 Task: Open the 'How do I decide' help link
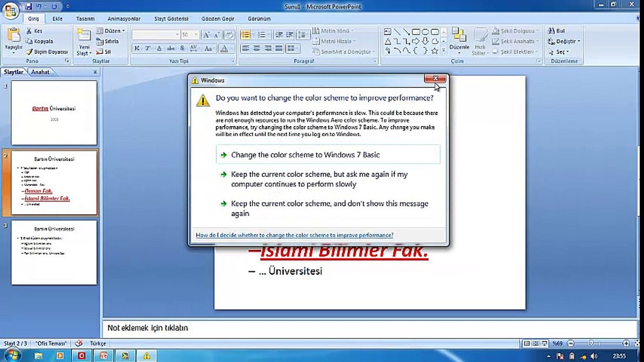tap(295, 235)
